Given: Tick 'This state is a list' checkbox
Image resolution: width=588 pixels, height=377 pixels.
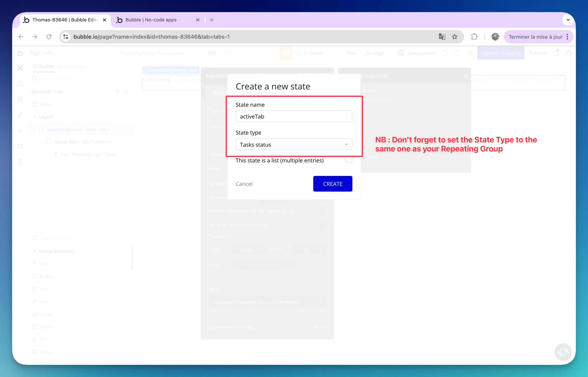Looking at the screenshot, I should click(349, 160).
